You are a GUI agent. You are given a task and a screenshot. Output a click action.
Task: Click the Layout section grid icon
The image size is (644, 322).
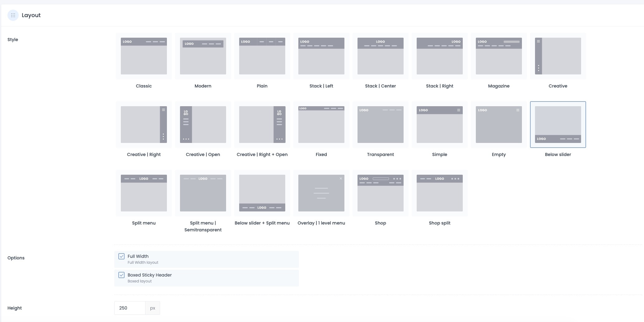(13, 15)
